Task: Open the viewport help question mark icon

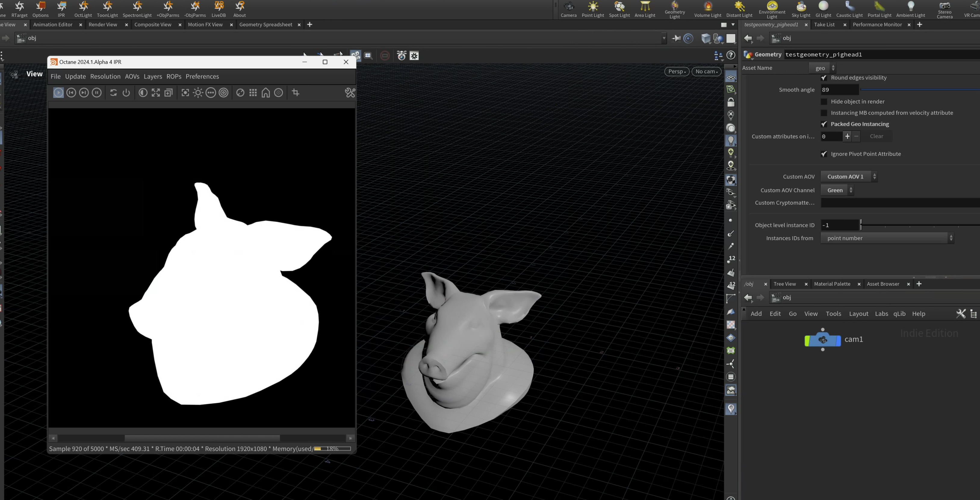Action: (x=731, y=55)
